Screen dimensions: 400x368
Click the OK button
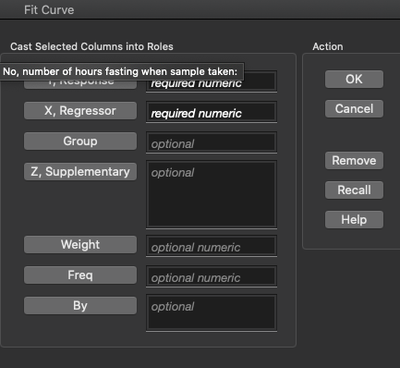tap(354, 79)
